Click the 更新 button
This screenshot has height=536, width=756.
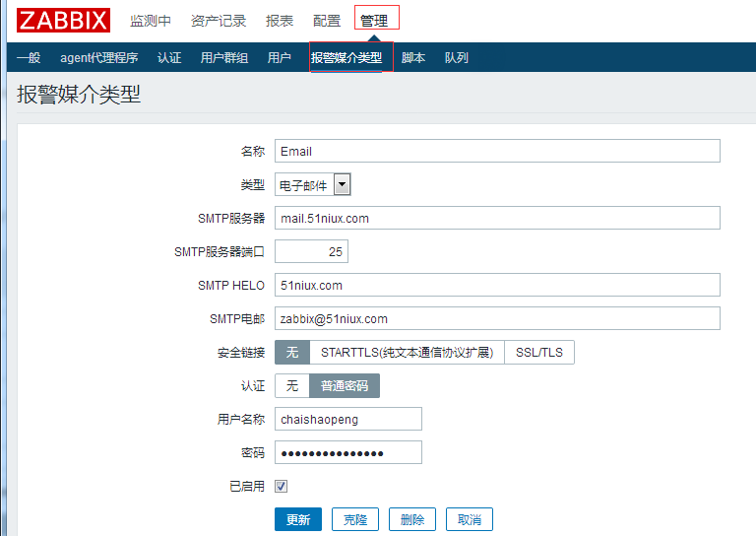297,520
